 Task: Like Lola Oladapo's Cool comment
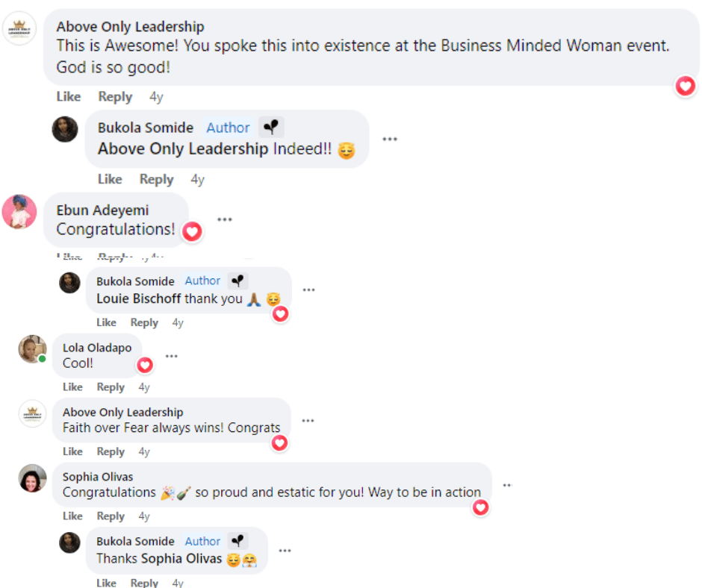pos(72,387)
